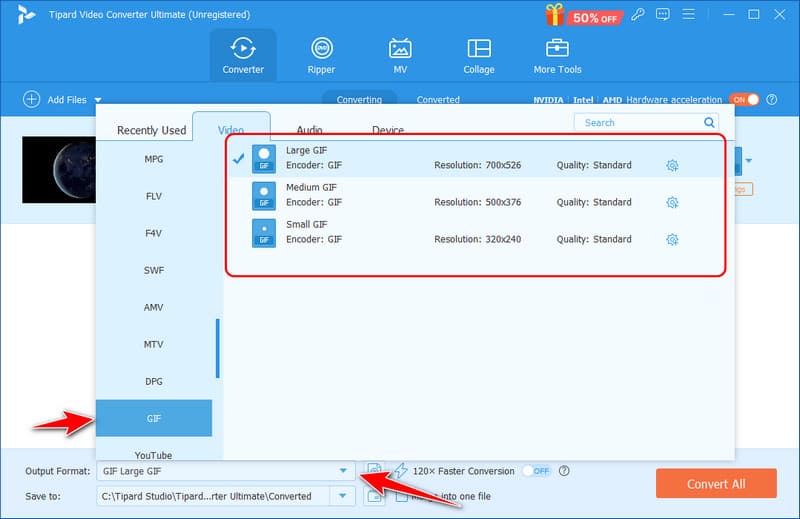This screenshot has height=519, width=800.
Task: Click the format Search field
Action: 646,122
